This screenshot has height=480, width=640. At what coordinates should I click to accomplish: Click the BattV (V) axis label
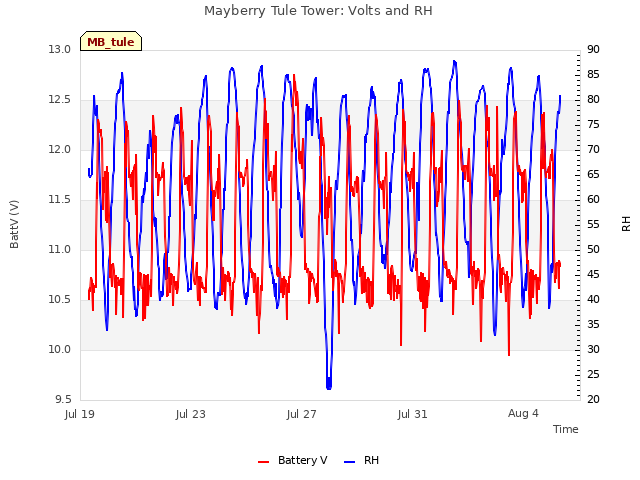coord(14,224)
